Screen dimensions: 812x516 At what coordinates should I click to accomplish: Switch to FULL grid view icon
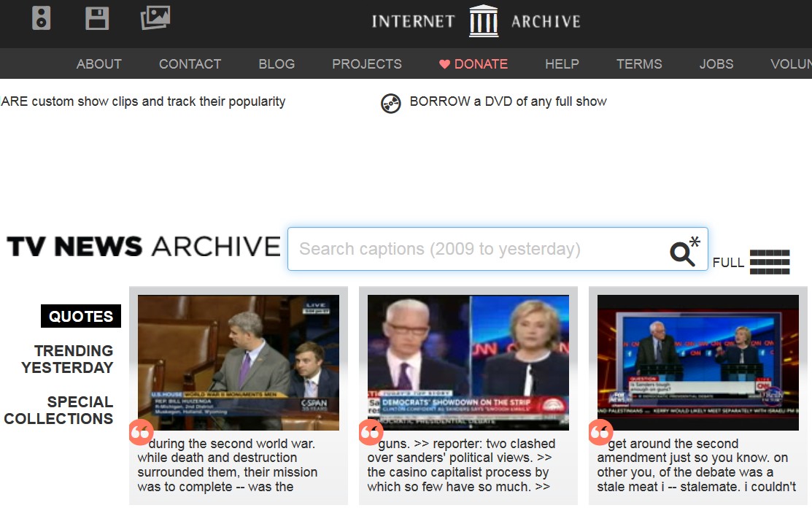[769, 262]
